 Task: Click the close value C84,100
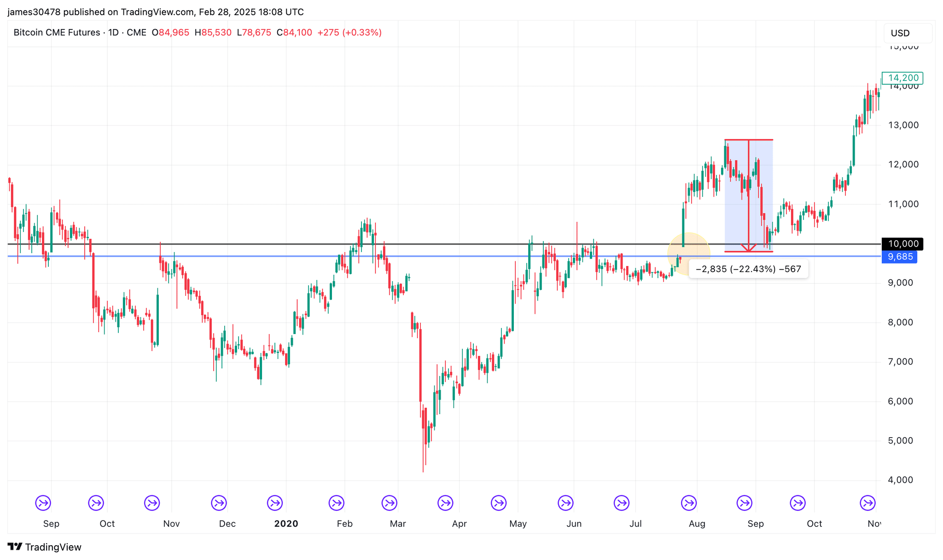coord(294,33)
